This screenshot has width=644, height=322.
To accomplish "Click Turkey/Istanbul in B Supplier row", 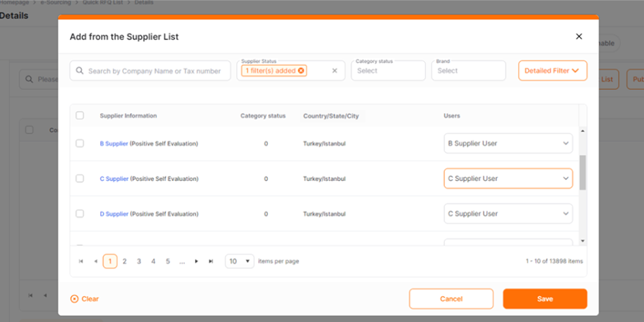I will click(x=324, y=144).
